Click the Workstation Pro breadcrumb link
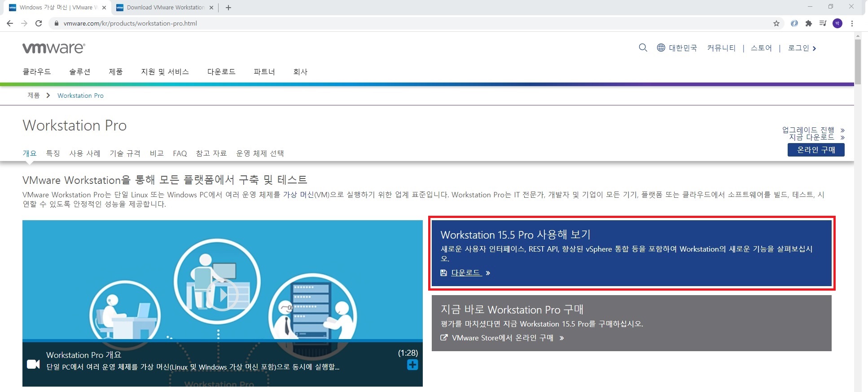 [80, 96]
